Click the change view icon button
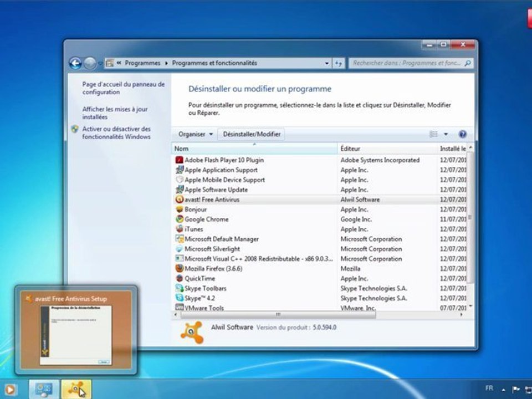532x399 pixels. point(433,134)
